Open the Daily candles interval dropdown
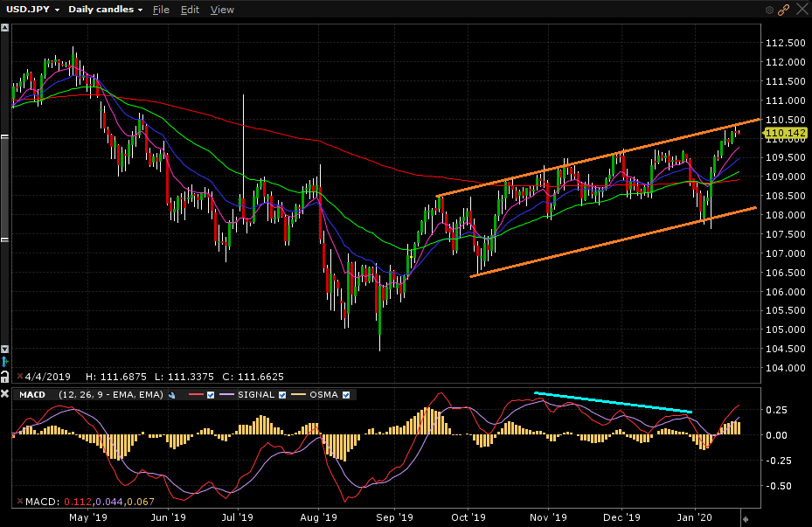The width and height of the screenshot is (812, 527). (x=105, y=10)
